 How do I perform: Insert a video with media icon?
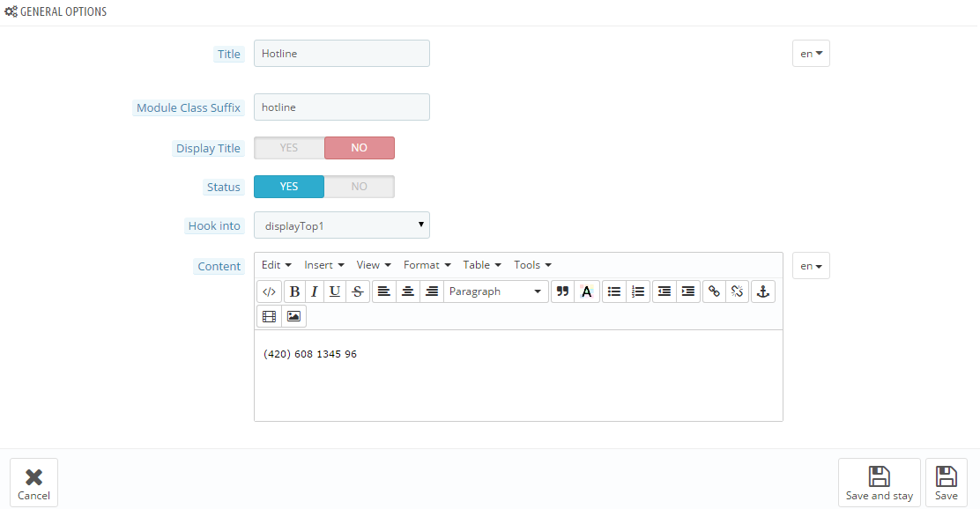pos(270,317)
